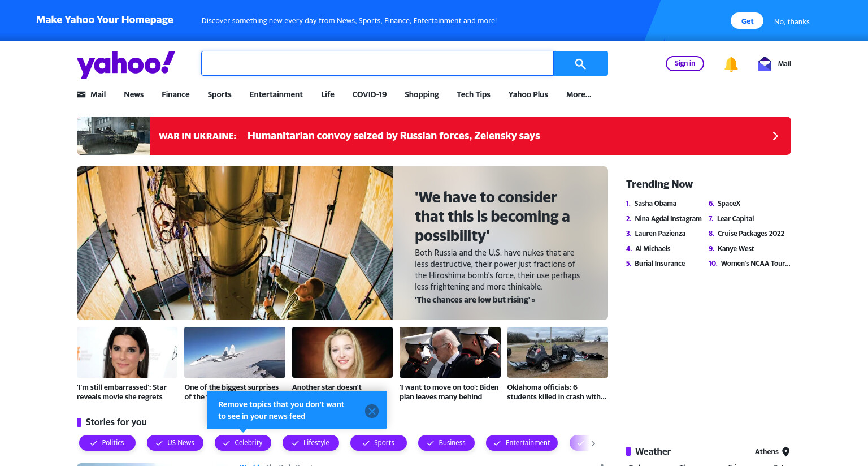The image size is (868, 466).
Task: Open trending topic Al Michaels
Action: 653,249
